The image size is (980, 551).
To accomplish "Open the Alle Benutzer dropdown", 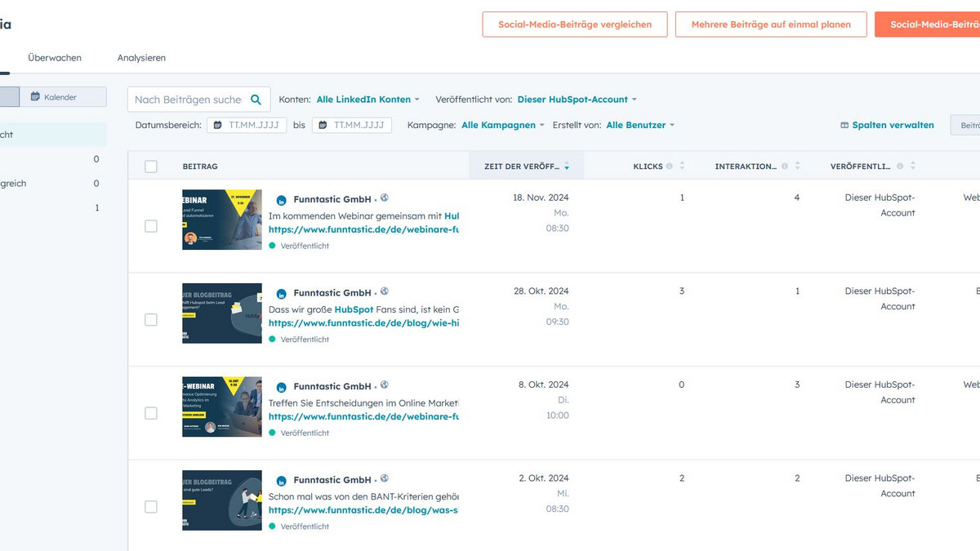I will coord(640,126).
